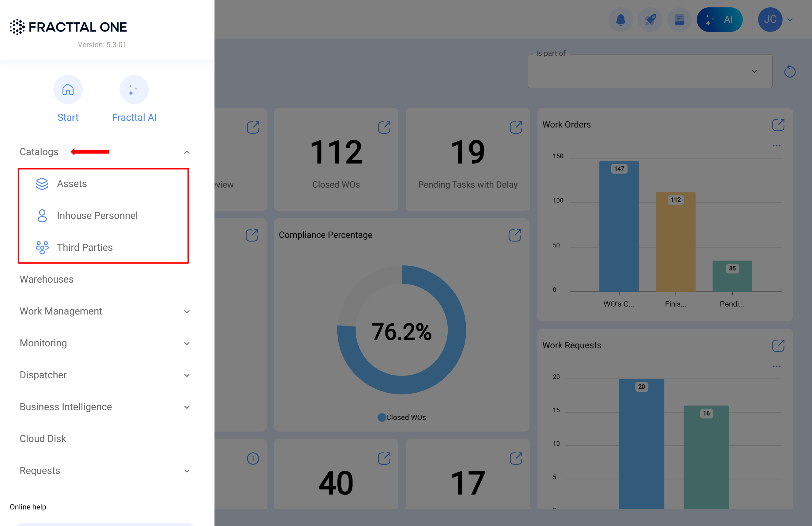Open Work Requests chart external link icon
812x526 pixels.
click(x=778, y=345)
